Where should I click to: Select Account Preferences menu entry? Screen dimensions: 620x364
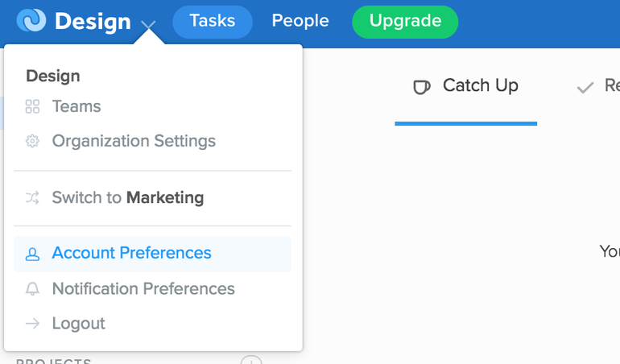pyautogui.click(x=152, y=254)
